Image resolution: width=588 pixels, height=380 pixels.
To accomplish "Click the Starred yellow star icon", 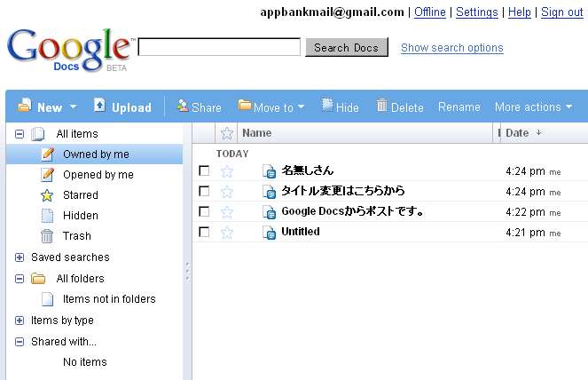I will pyautogui.click(x=47, y=195).
